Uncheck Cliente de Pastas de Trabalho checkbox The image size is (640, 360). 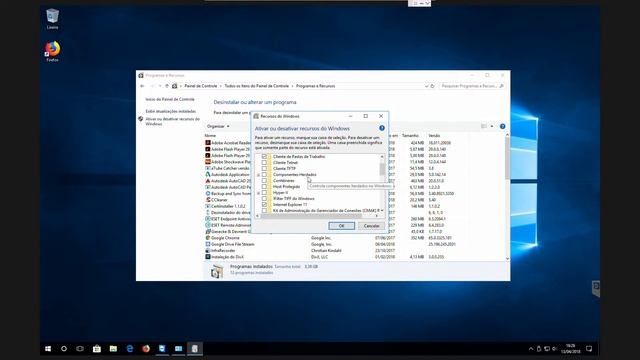[264, 156]
